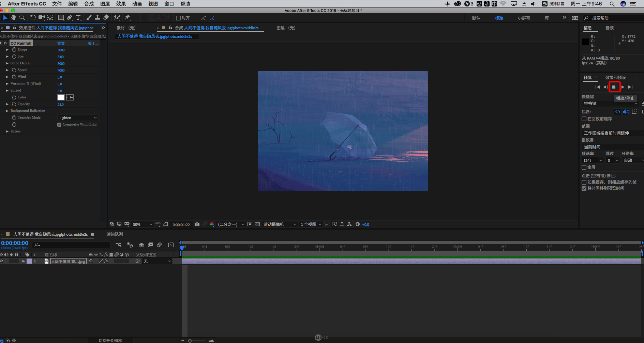Screen dimensions: 644x343
Task: Switch to the 音频 panel tab
Action: (610, 28)
